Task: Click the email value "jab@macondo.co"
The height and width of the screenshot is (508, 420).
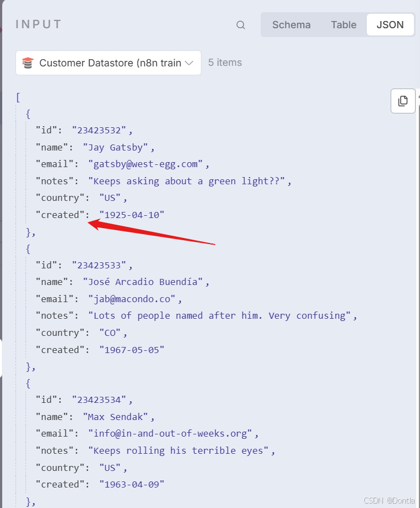Action: 132,299
